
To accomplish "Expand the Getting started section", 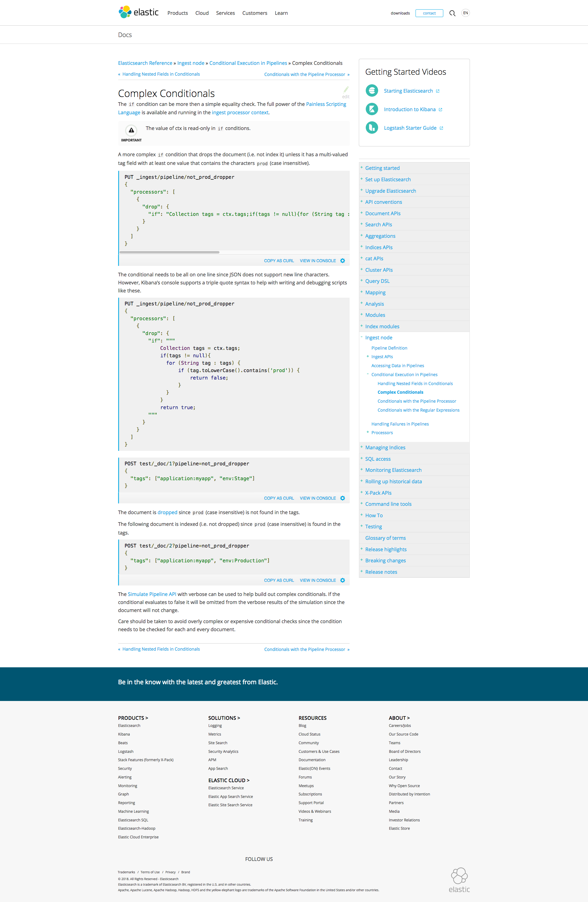I will point(361,167).
